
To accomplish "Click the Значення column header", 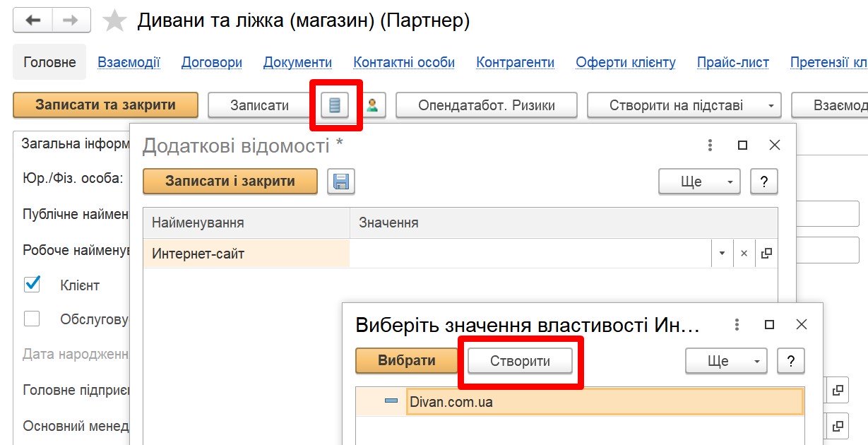I will pos(564,222).
